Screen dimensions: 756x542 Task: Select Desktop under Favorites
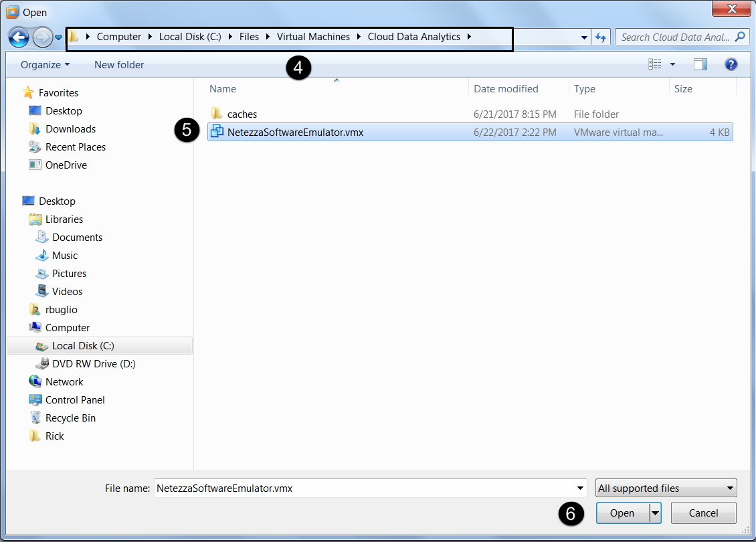64,111
